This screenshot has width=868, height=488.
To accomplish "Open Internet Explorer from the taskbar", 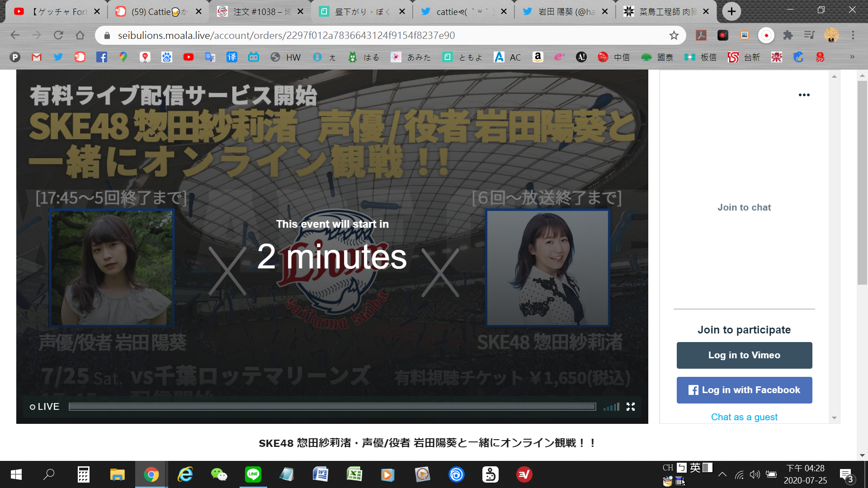I will 185,474.
